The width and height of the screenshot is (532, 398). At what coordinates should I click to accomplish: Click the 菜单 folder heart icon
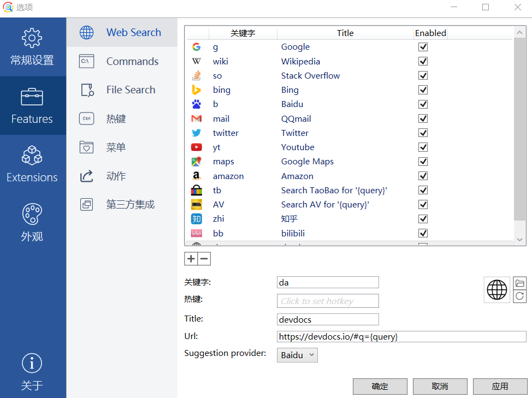coord(86,147)
